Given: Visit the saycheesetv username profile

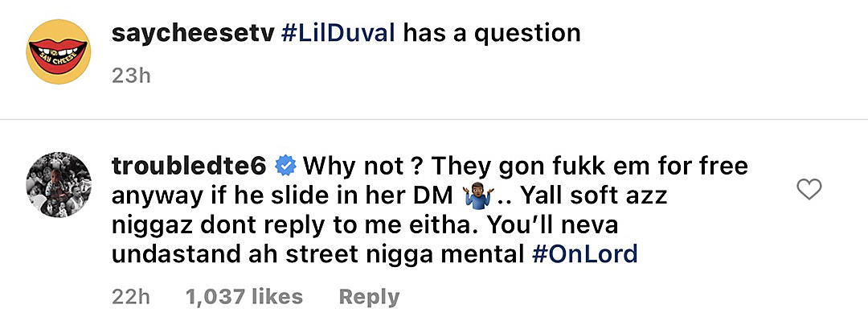Looking at the screenshot, I should coord(193,34).
